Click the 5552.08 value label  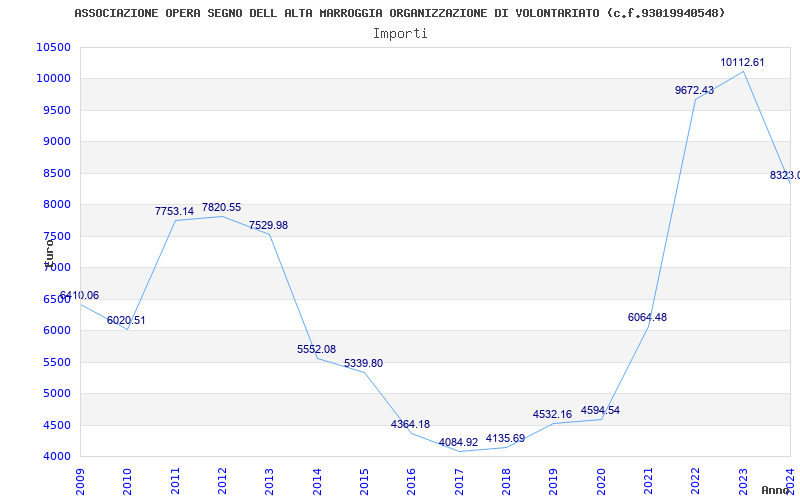316,349
